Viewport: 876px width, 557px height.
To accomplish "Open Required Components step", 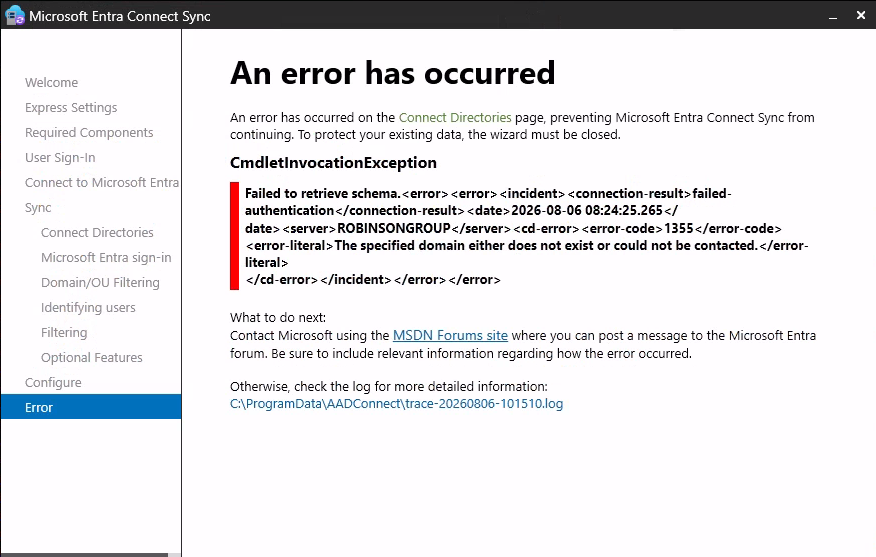I will 89,132.
